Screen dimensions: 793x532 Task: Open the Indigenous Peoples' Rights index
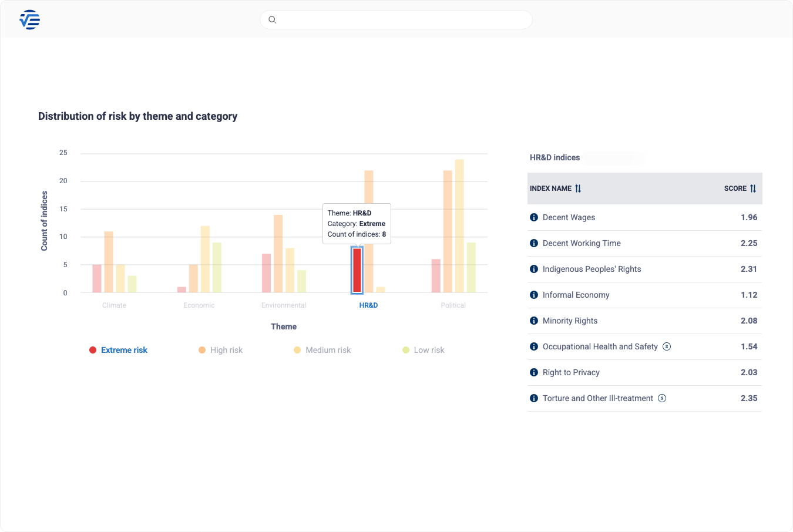[x=592, y=269]
